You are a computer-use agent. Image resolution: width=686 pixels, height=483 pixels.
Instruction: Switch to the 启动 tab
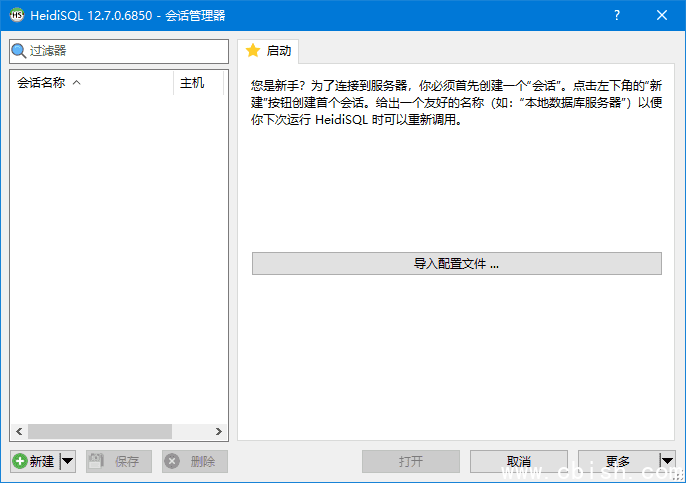(x=268, y=50)
